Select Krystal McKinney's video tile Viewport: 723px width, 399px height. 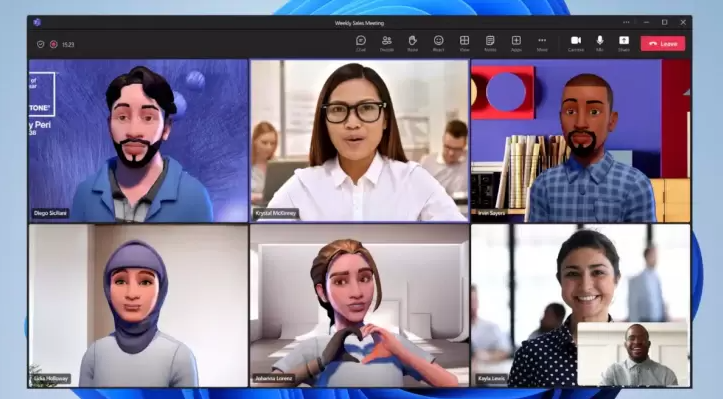(359, 141)
